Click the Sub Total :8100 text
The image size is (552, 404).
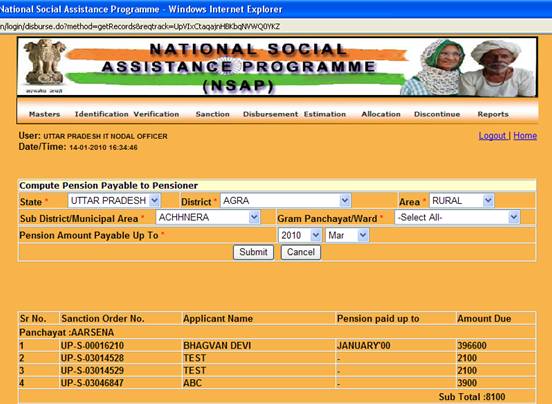pyautogui.click(x=472, y=397)
